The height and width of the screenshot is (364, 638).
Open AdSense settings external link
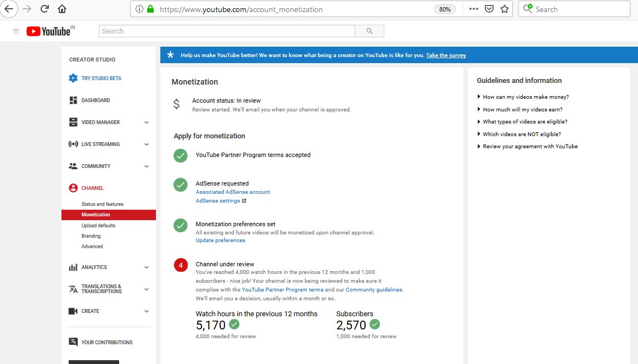[221, 201]
